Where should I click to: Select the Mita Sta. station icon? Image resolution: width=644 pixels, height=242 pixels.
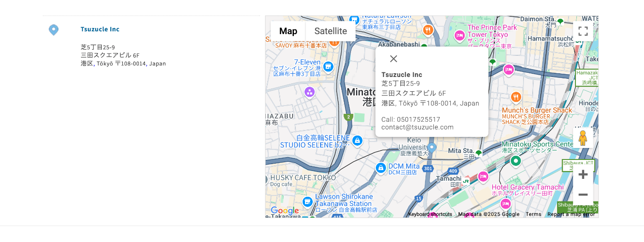tap(479, 153)
